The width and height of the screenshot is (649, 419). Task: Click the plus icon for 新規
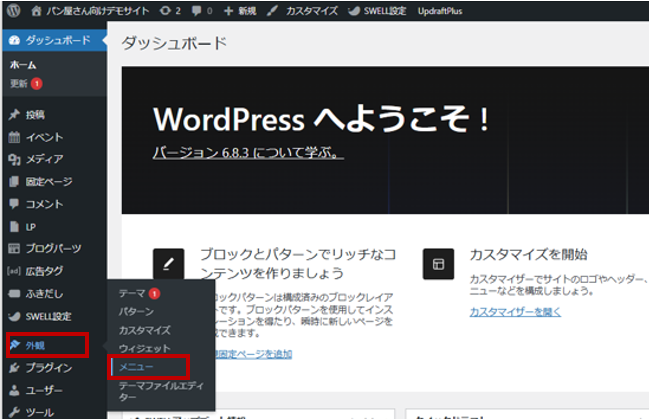click(x=228, y=11)
